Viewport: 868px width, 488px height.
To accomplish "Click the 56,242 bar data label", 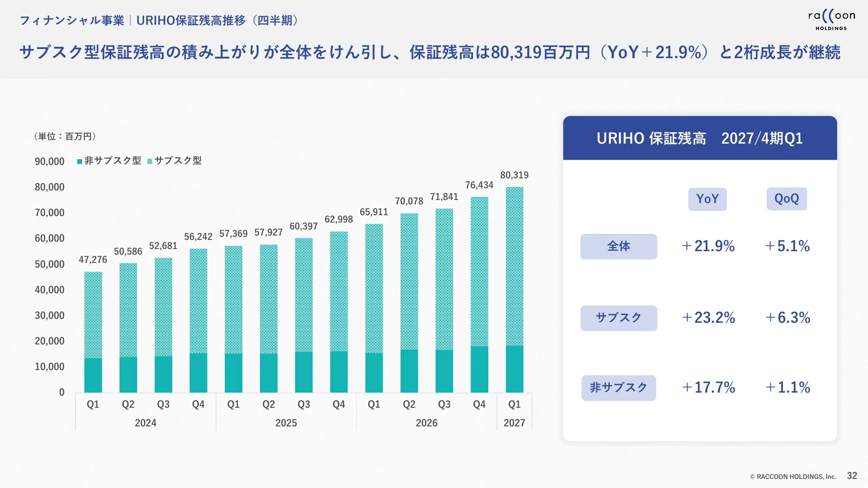I will coord(198,237).
